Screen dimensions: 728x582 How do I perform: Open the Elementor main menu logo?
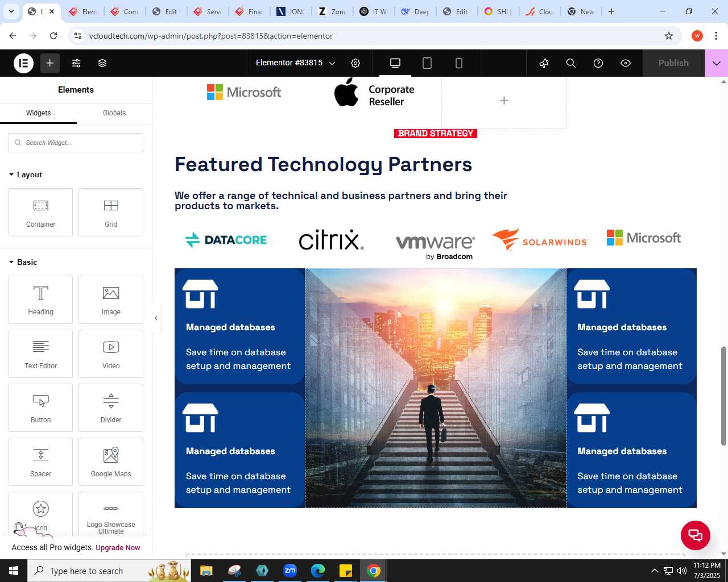[x=23, y=63]
